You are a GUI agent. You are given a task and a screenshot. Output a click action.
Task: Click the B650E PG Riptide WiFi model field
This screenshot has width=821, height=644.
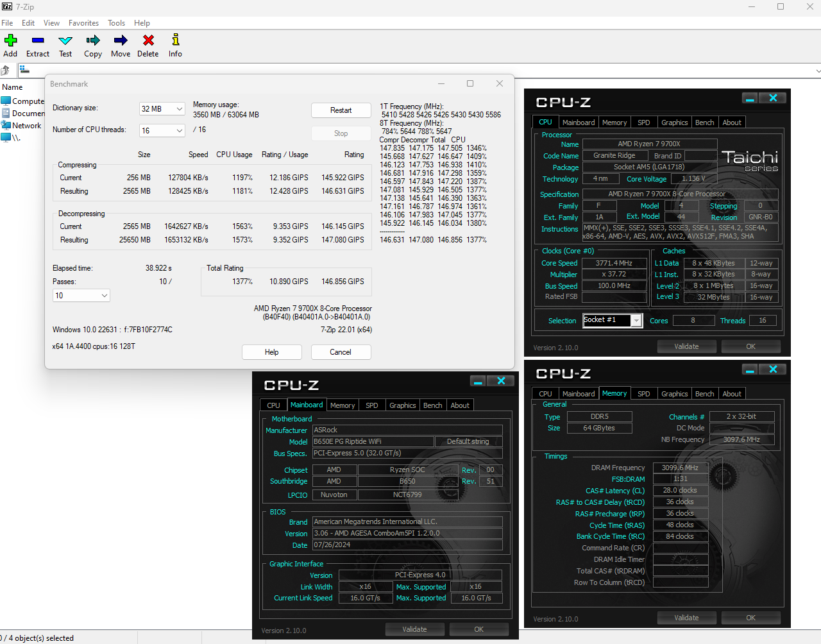click(x=373, y=441)
